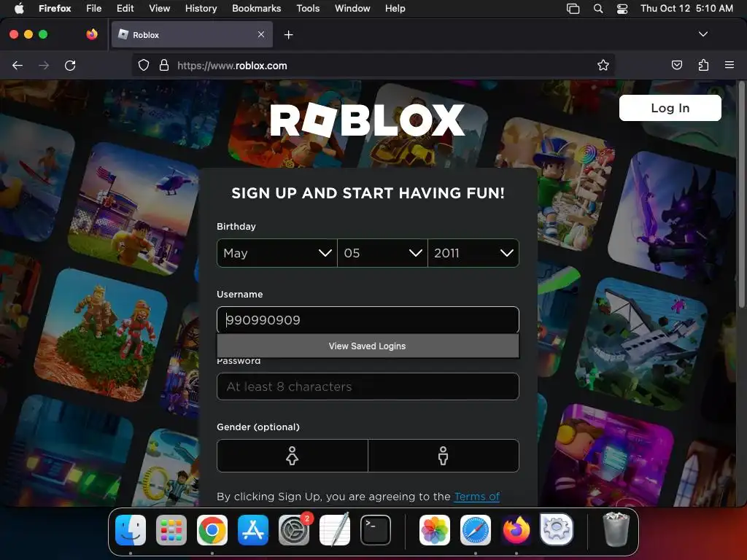Click the Username input field
The width and height of the screenshot is (747, 560).
click(x=368, y=320)
